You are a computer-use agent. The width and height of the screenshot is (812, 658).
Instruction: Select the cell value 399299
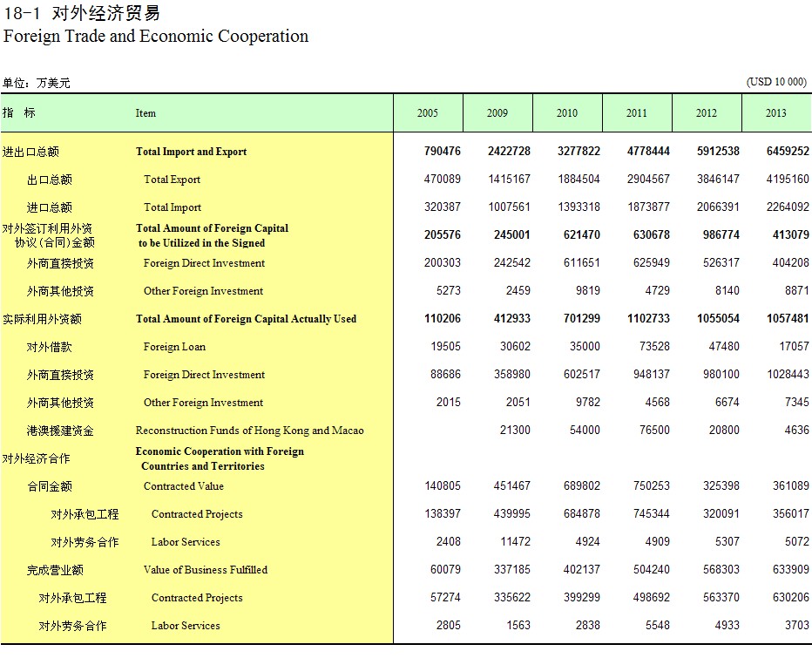tap(581, 597)
